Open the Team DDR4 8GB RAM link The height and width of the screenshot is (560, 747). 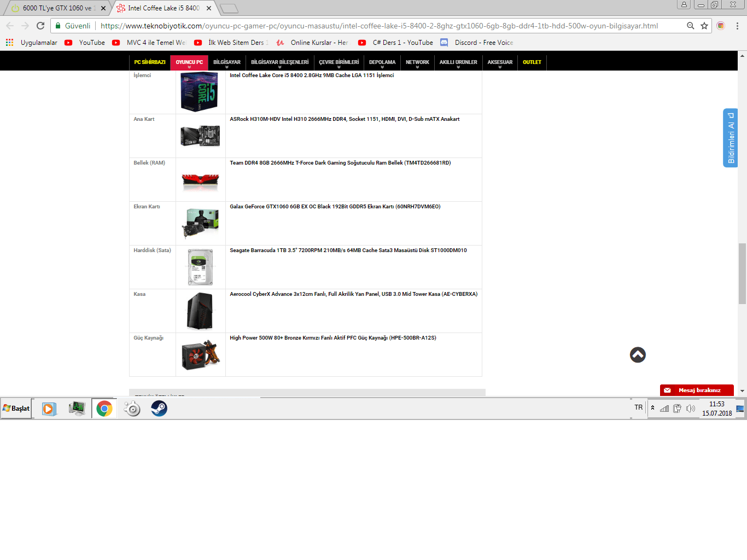click(x=340, y=163)
